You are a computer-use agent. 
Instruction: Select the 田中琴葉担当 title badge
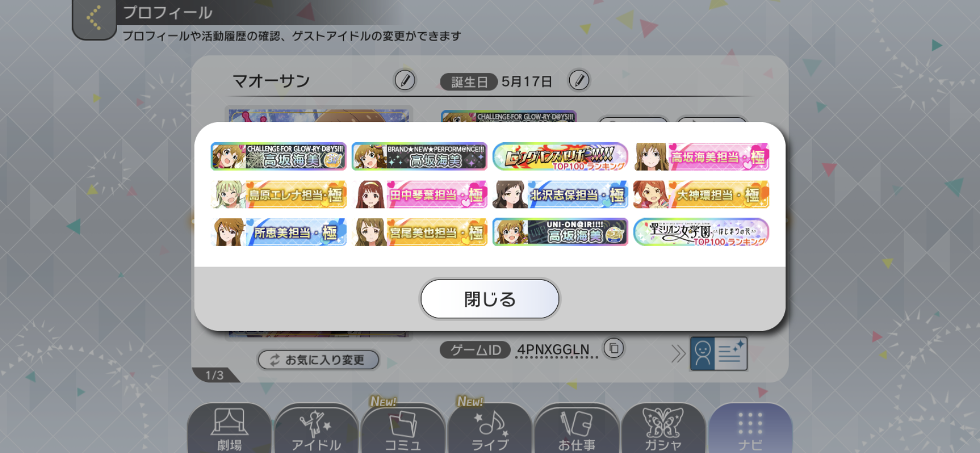tap(419, 194)
